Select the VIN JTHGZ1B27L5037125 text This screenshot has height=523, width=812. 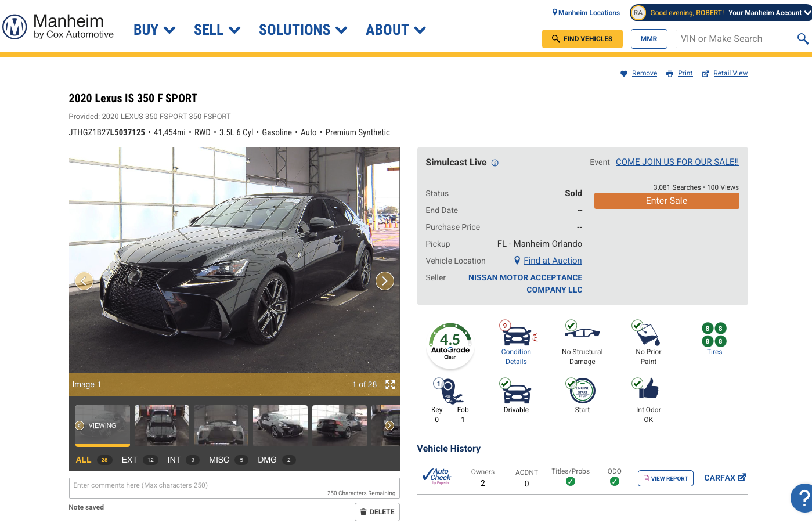[107, 132]
